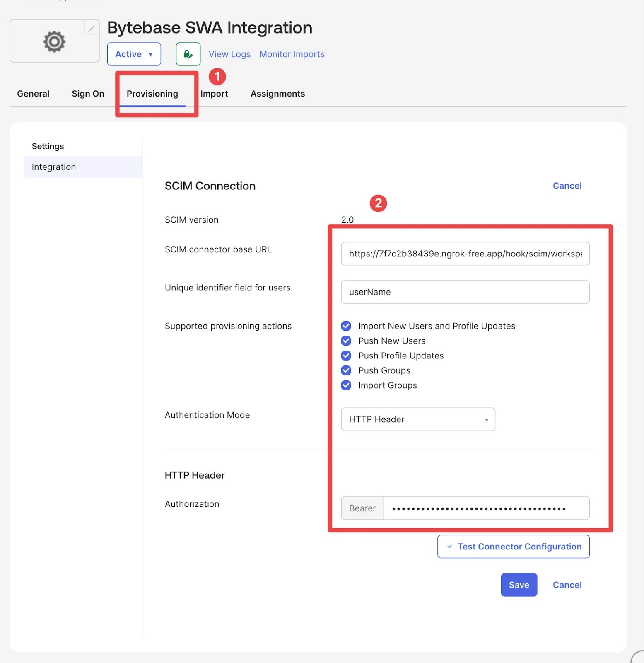This screenshot has width=644, height=663.
Task: Click the SCIM version value 2.0
Action: (x=347, y=220)
